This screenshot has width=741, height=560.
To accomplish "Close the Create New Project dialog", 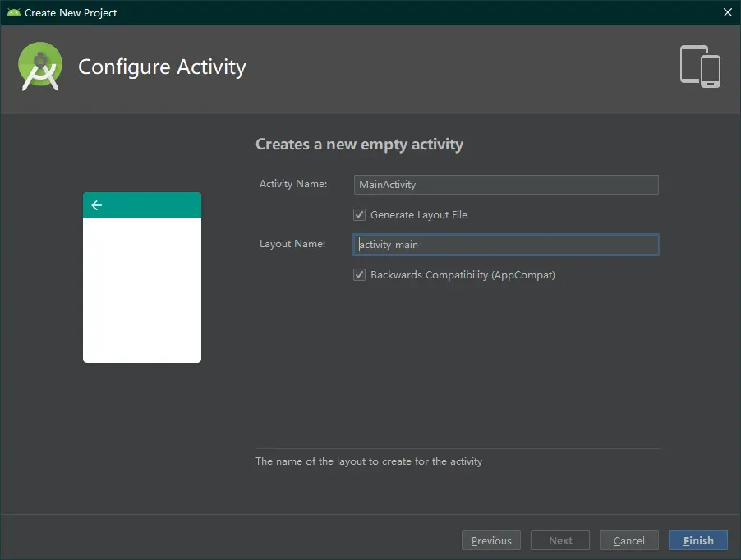I will pyautogui.click(x=727, y=13).
